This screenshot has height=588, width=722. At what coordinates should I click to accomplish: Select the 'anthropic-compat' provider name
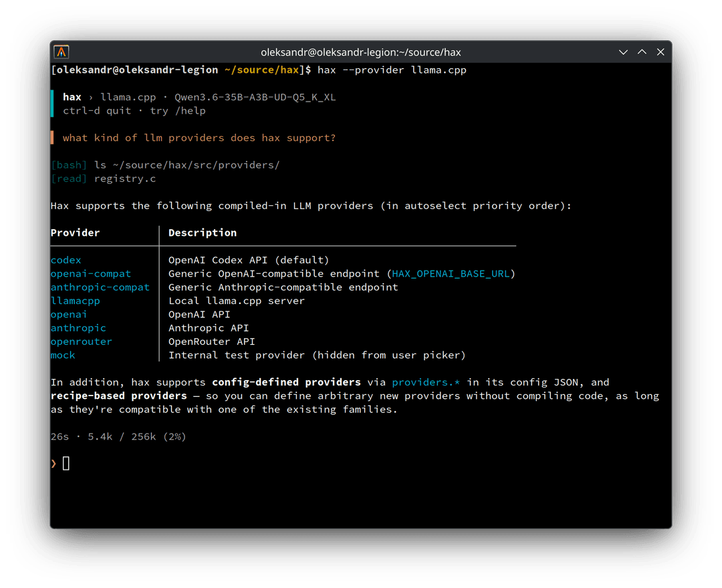pos(100,287)
